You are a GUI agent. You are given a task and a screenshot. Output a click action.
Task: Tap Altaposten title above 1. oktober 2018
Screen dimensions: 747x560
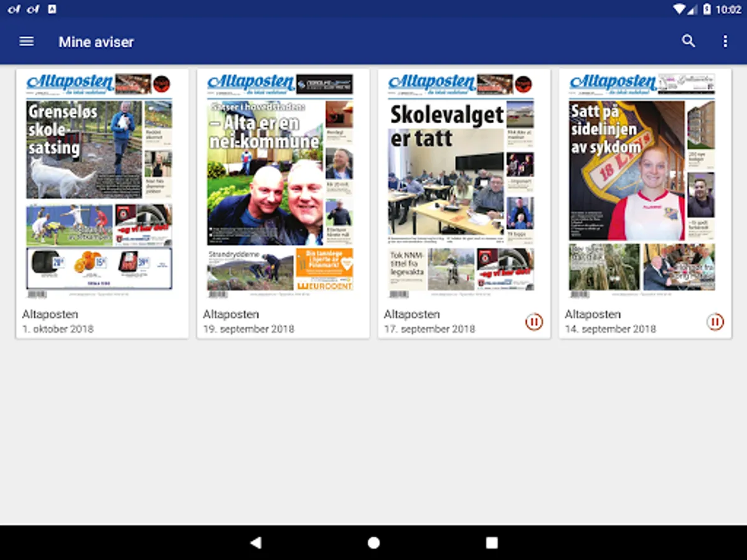[x=50, y=314]
